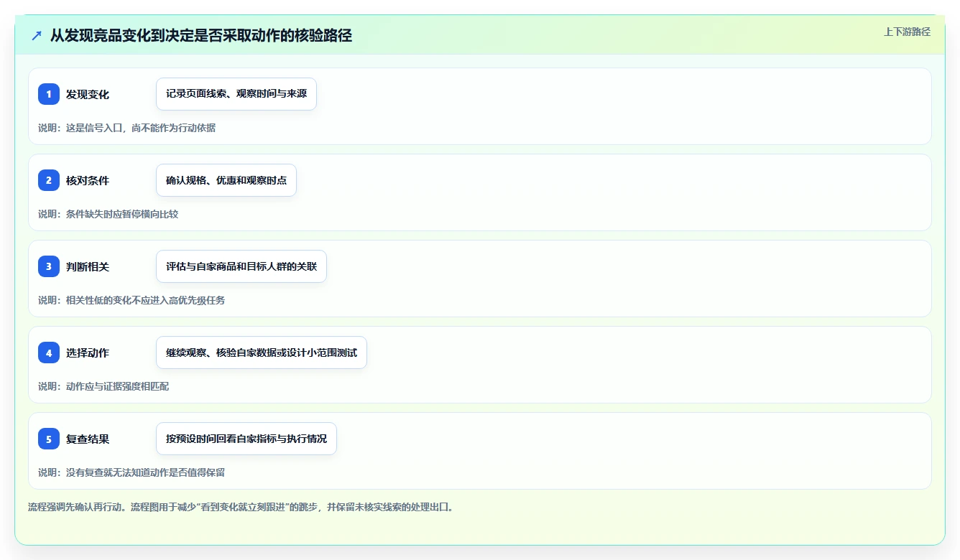Viewport: 960px width, 560px height.
Task: Click the 按预设时间回看自家指标与执行情况 box
Action: click(246, 439)
